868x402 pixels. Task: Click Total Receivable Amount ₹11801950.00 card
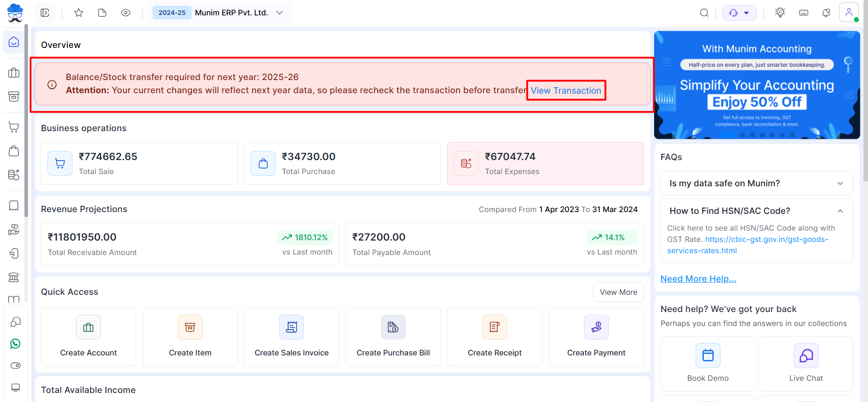[190, 244]
